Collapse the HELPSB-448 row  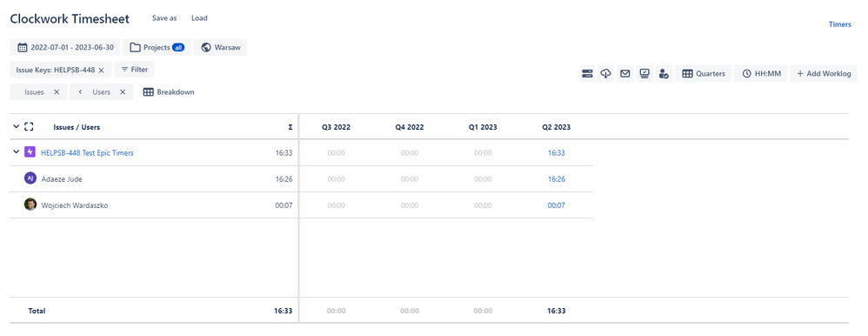tap(16, 152)
